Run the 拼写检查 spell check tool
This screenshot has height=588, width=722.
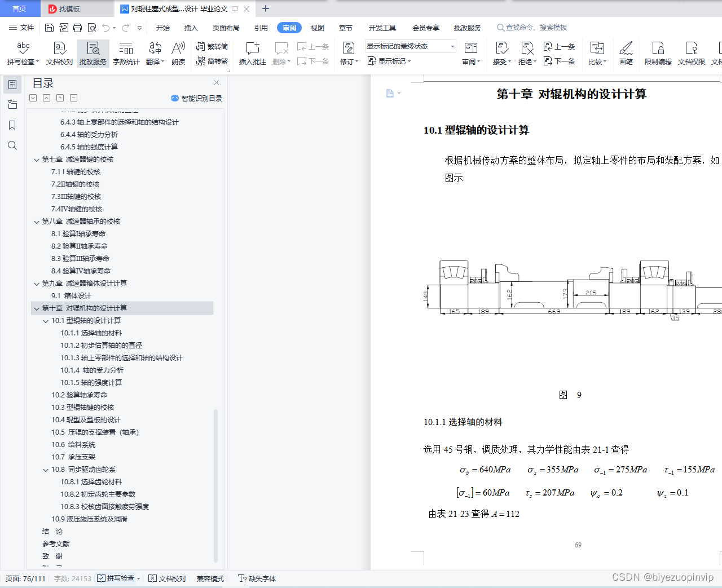(23, 54)
